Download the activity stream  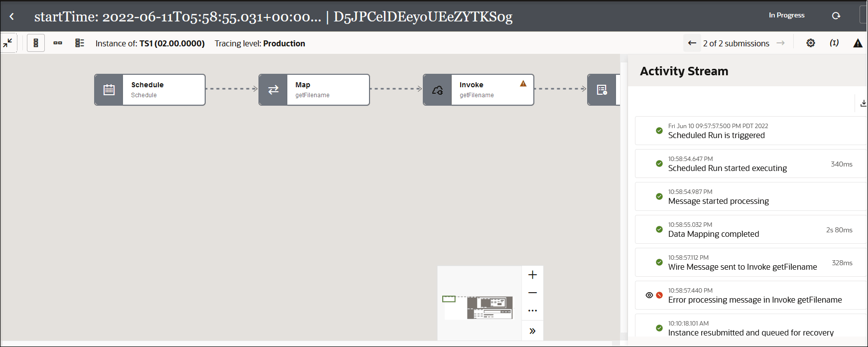pyautogui.click(x=863, y=103)
